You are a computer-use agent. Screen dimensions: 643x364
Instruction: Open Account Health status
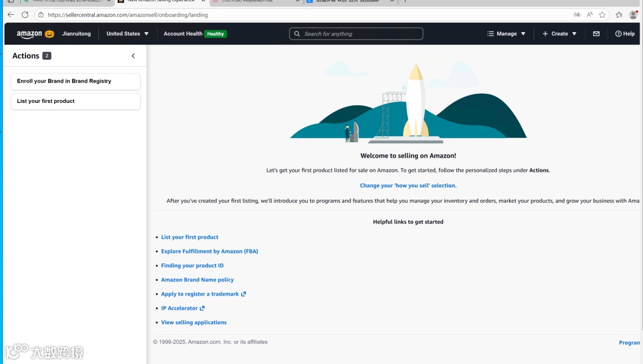click(183, 33)
